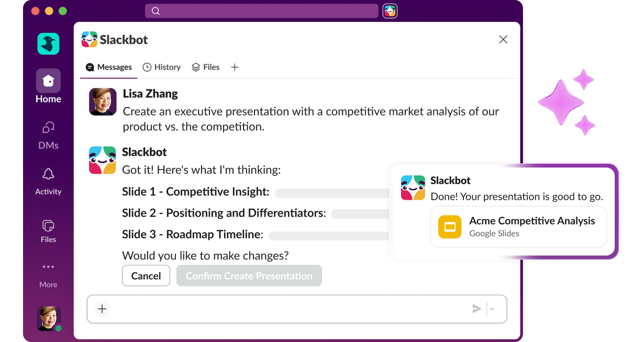Open DMs in the sidebar
This screenshot has height=342, width=644.
pyautogui.click(x=48, y=135)
